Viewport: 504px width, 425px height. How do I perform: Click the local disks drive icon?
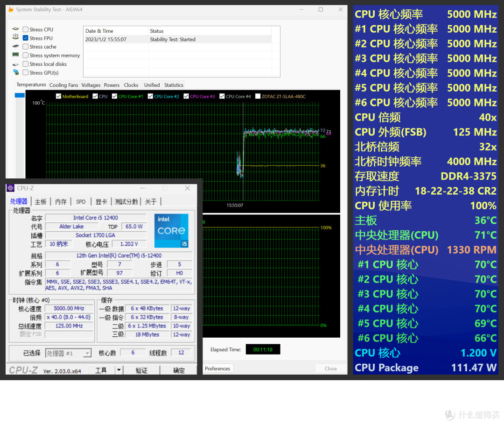tap(15, 64)
